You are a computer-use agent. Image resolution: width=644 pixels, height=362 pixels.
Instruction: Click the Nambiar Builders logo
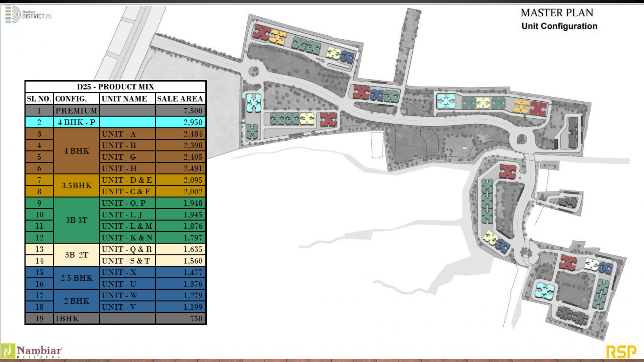pos(32,351)
